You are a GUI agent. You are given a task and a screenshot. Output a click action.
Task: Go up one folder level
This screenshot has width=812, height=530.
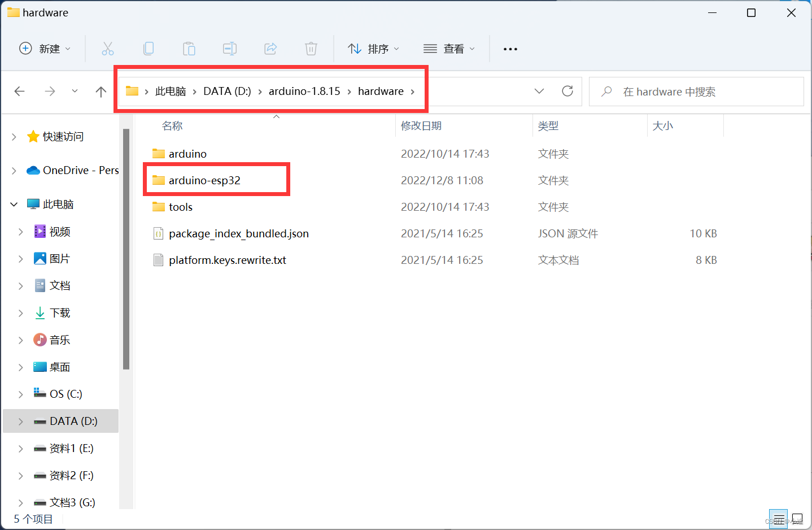tap(101, 92)
